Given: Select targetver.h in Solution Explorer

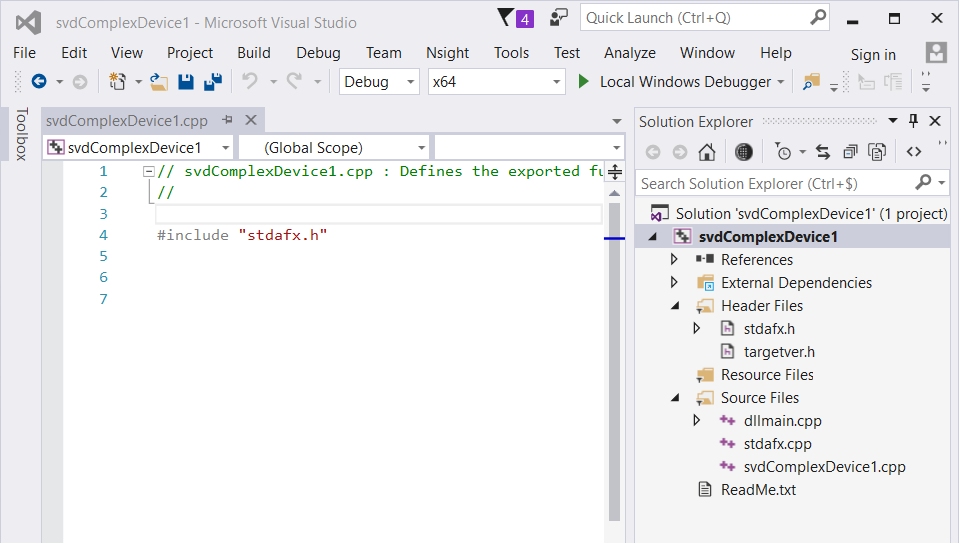Looking at the screenshot, I should [x=779, y=352].
